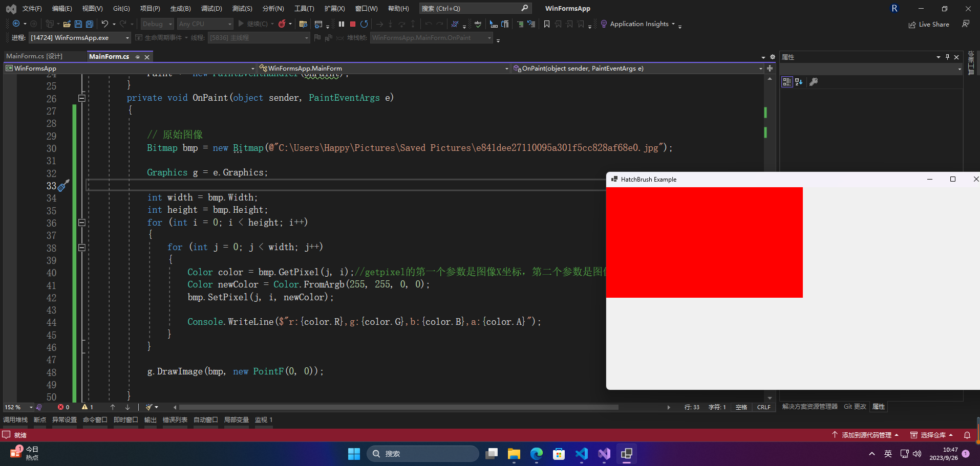The image size is (980, 466).
Task: Click the Alphabetical sort icon in Properties panel
Action: point(799,82)
